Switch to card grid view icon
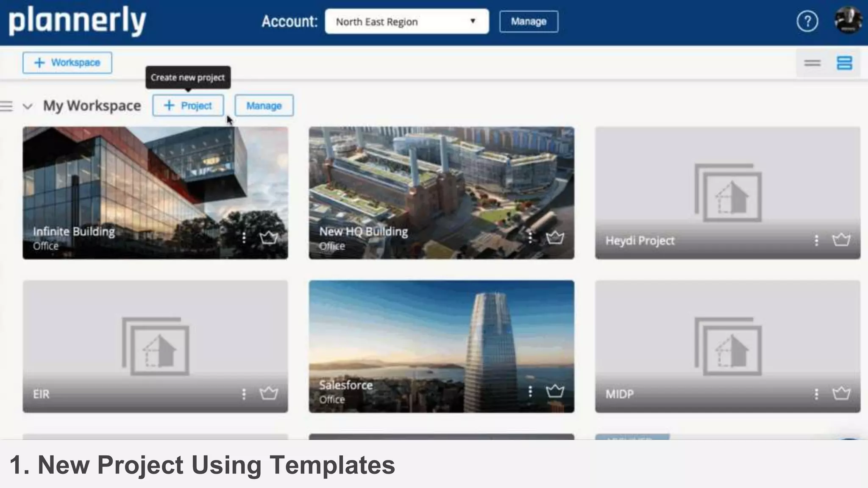This screenshot has height=488, width=868. (x=844, y=63)
